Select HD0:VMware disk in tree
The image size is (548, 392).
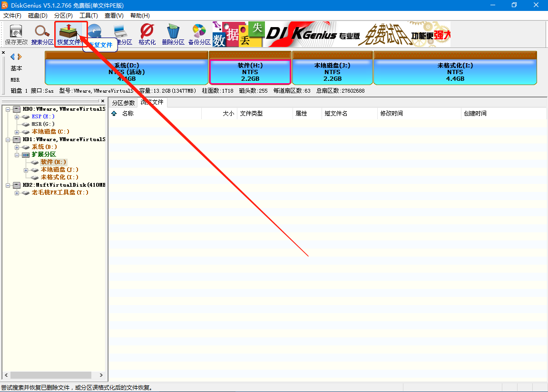[64, 109]
